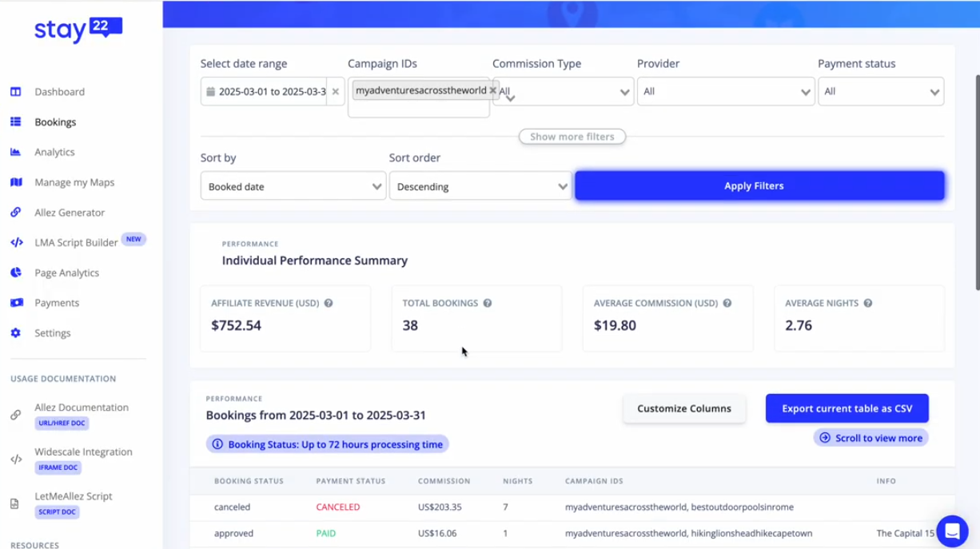Click Average Nights help icon

(x=868, y=304)
